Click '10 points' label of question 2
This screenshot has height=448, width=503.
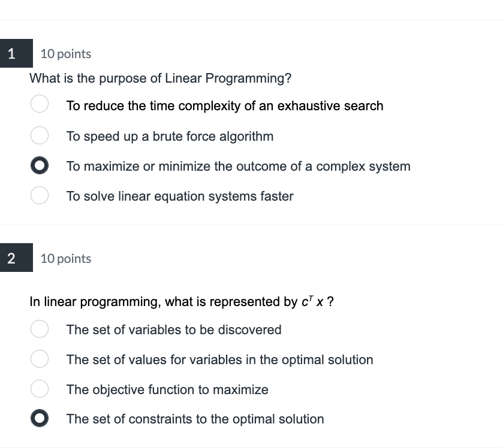[x=66, y=259]
